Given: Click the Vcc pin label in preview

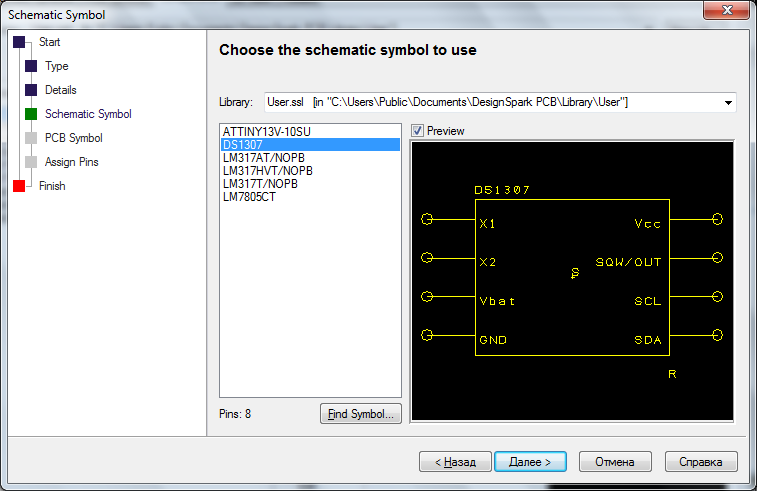Looking at the screenshot, I should point(647,224).
